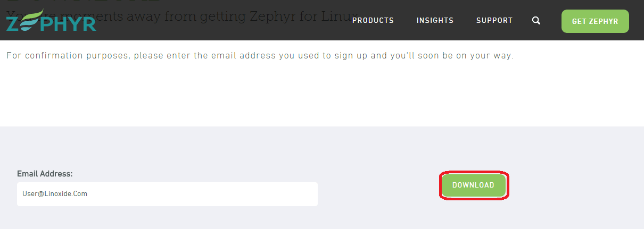Click the empty right end of email field
644x229 pixels.
click(298, 194)
